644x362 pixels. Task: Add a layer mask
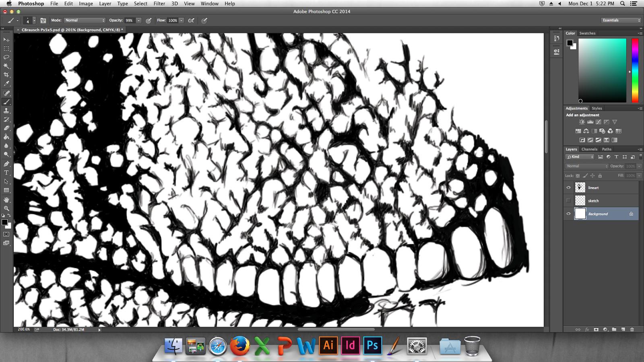pos(596,329)
